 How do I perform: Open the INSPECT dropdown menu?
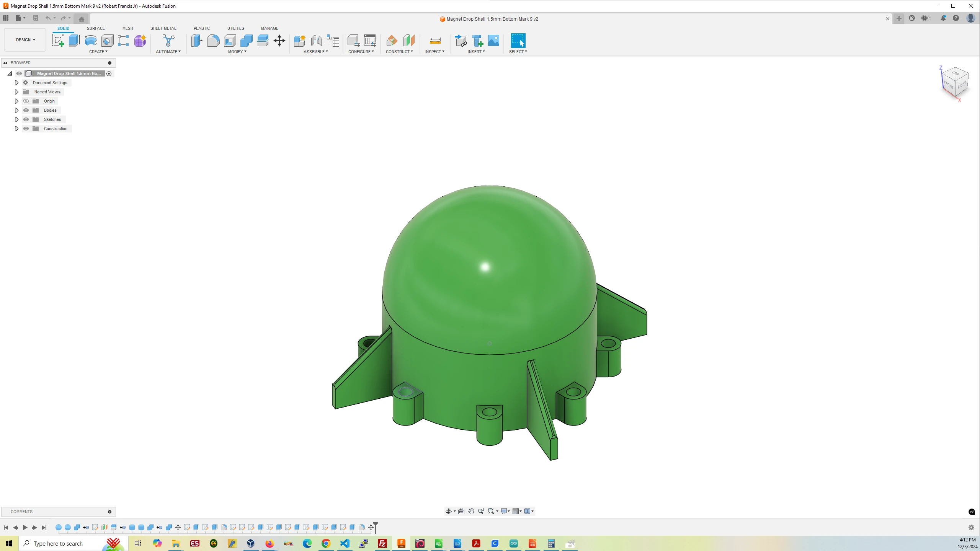coord(435,52)
